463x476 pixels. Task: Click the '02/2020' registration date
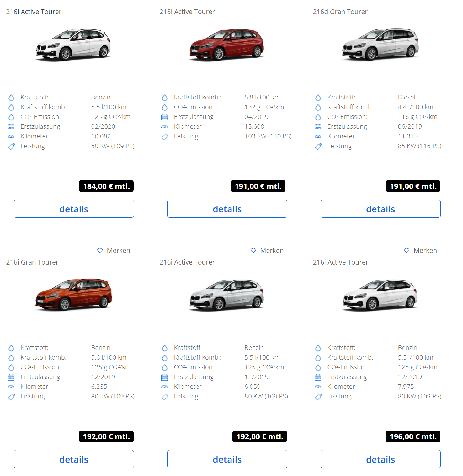point(103,126)
